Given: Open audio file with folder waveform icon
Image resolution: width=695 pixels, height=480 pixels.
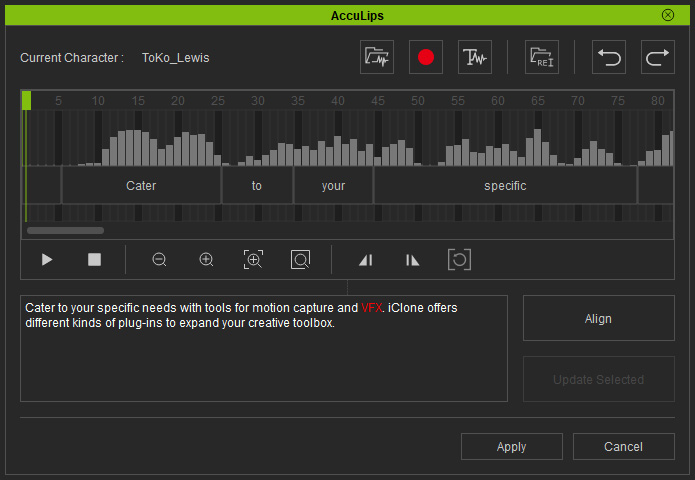Looking at the screenshot, I should [x=377, y=58].
